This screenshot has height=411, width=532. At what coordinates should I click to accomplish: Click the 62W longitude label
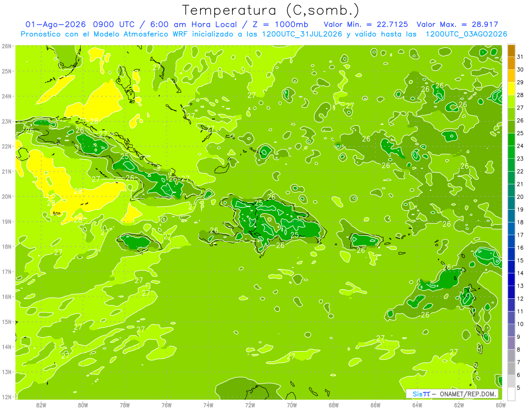pyautogui.click(x=459, y=404)
